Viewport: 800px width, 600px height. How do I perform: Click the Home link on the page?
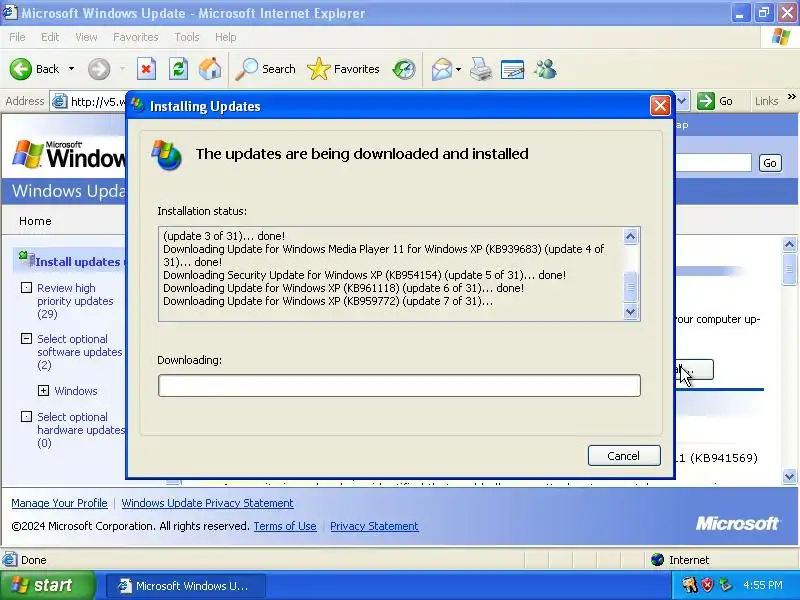click(35, 221)
